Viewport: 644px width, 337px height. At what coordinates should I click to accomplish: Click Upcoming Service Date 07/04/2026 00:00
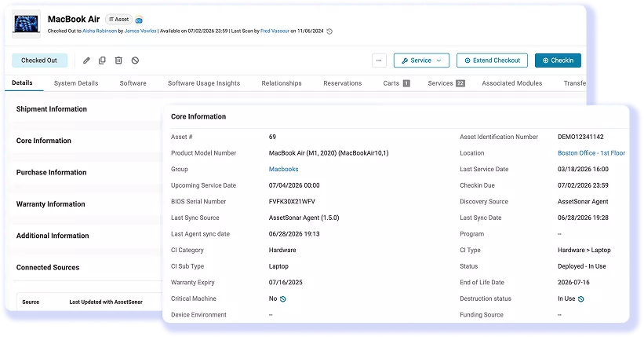pyautogui.click(x=294, y=185)
